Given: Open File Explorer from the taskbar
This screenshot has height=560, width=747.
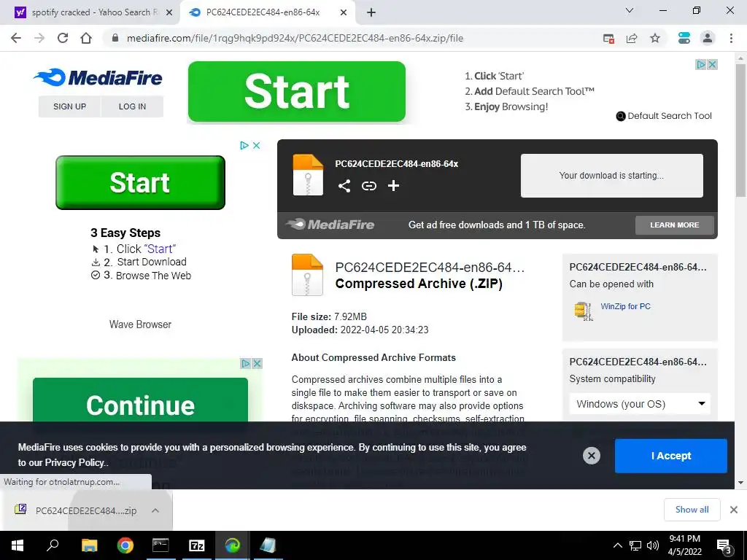Looking at the screenshot, I should pos(89,545).
